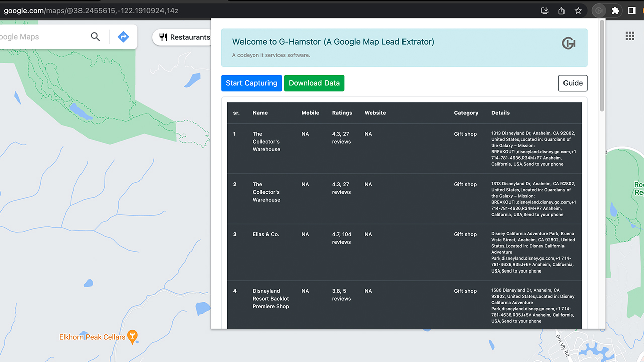Click the browser address bar URL

coord(91,11)
